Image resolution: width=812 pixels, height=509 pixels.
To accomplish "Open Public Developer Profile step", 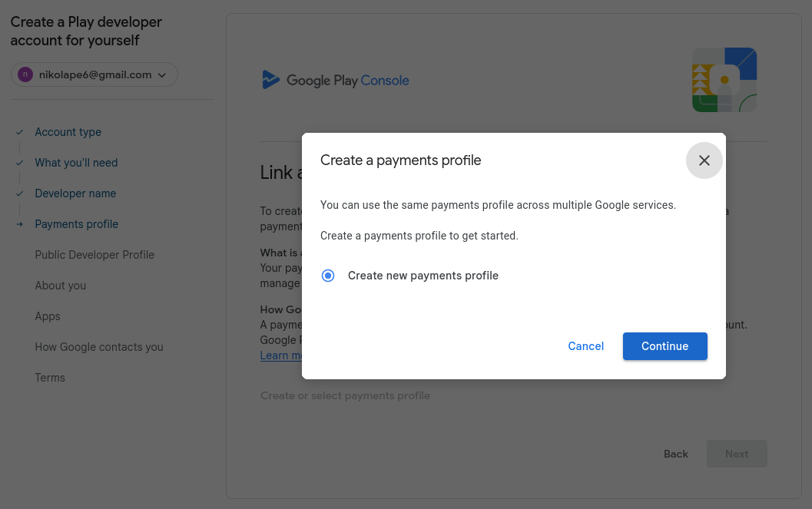I will 94,255.
